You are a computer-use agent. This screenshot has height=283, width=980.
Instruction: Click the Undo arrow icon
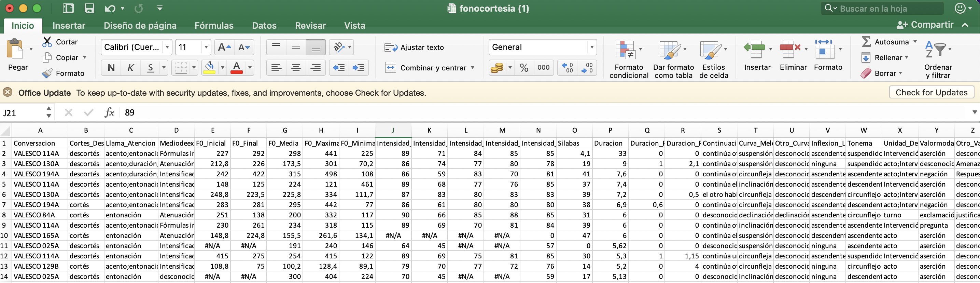tap(110, 9)
